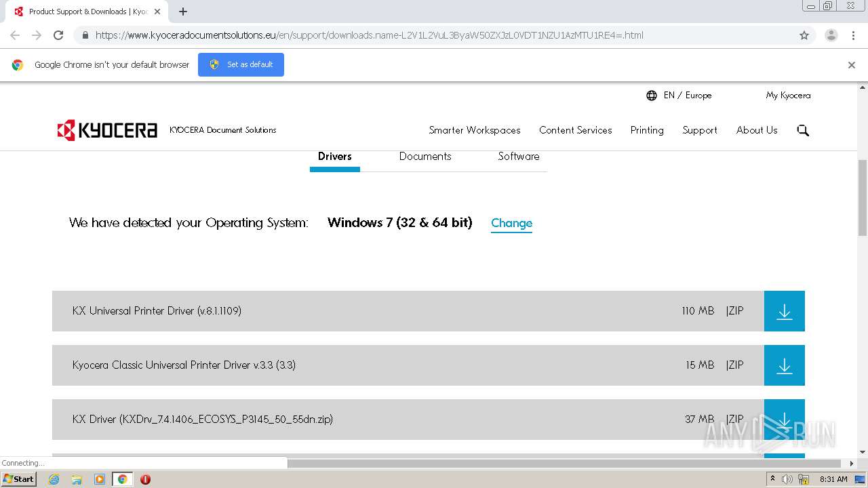The image size is (868, 488).
Task: Switch to the Documents tab
Action: click(x=425, y=157)
